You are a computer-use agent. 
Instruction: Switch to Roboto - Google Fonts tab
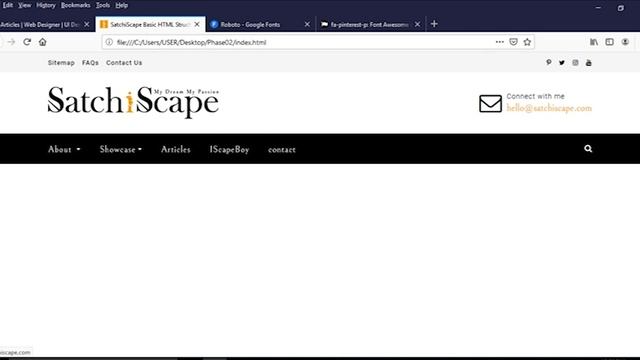tap(261, 24)
